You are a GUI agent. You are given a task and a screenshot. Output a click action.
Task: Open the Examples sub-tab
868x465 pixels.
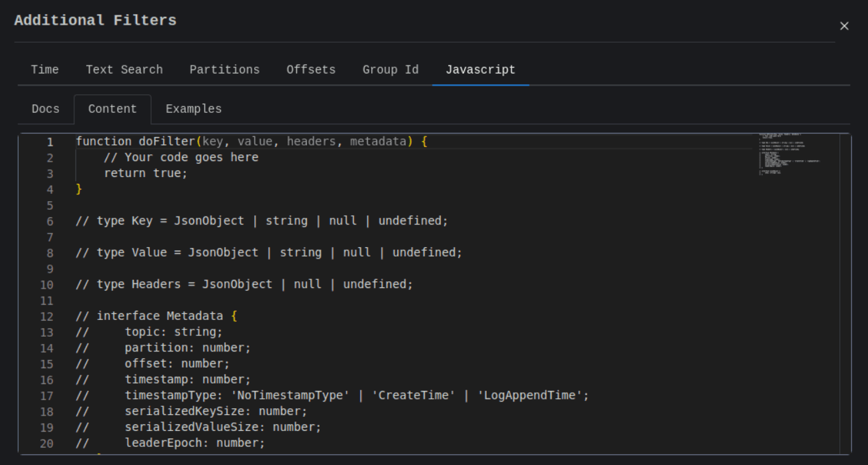pos(194,109)
